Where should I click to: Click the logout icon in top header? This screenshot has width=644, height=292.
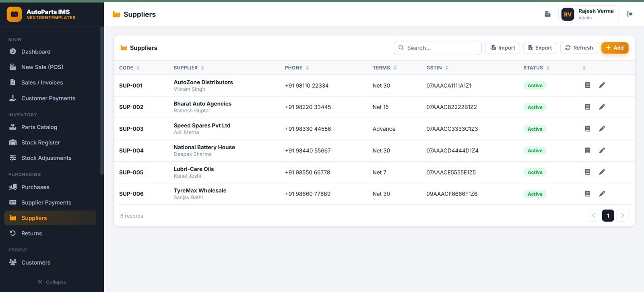click(630, 14)
